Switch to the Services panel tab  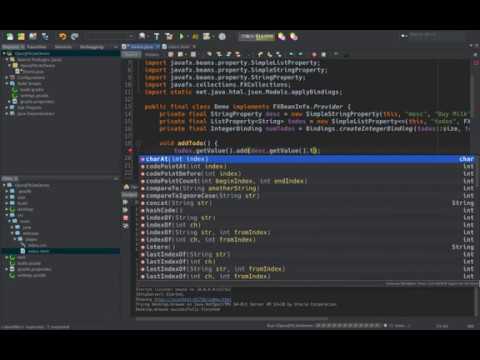coord(63,47)
